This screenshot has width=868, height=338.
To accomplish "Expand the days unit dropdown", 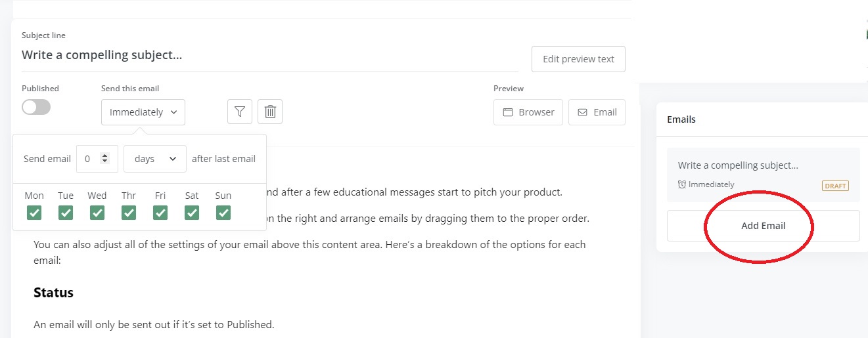I will (155, 159).
